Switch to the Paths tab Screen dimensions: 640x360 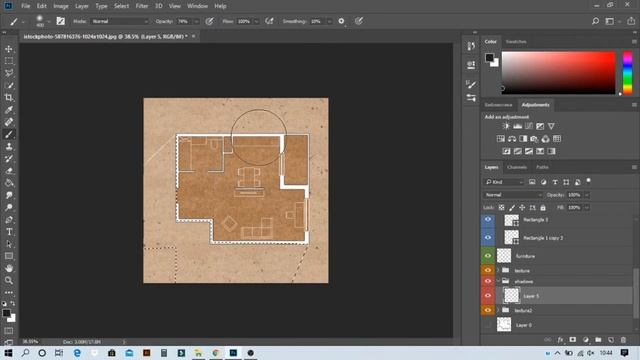[542, 167]
